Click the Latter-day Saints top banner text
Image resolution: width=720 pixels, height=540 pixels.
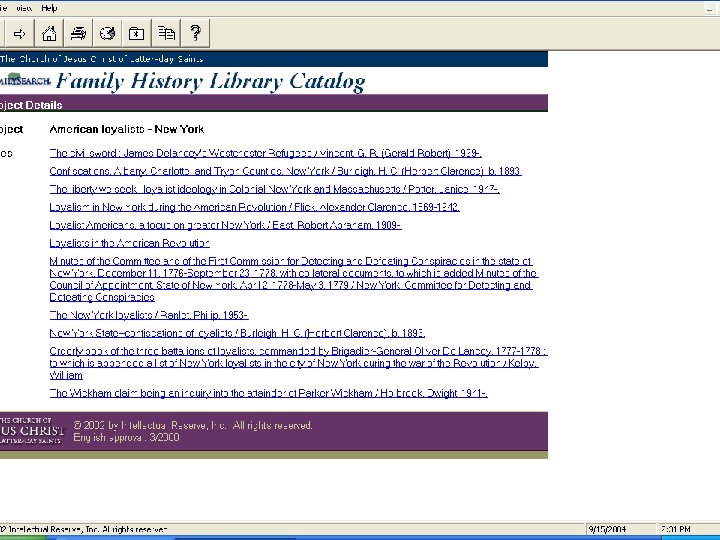101,59
